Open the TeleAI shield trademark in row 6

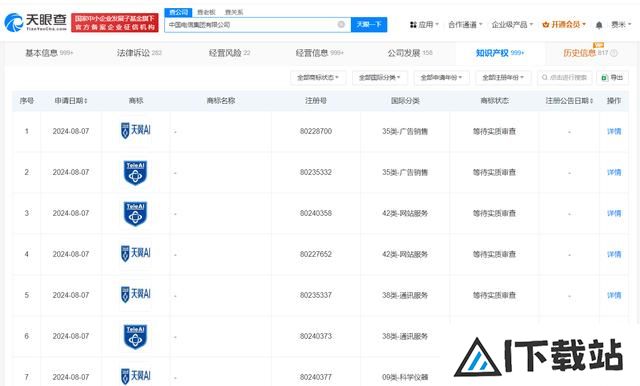[x=136, y=337]
